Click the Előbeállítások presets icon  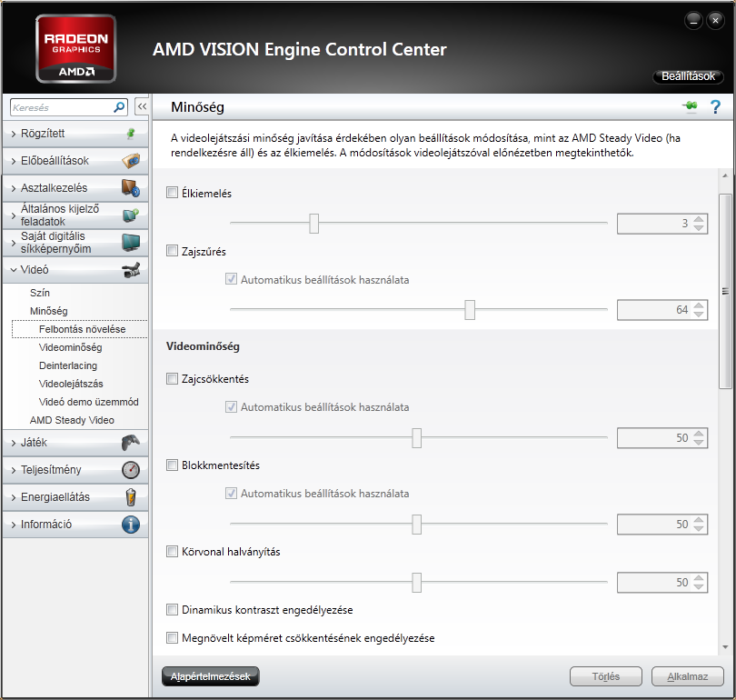[131, 161]
